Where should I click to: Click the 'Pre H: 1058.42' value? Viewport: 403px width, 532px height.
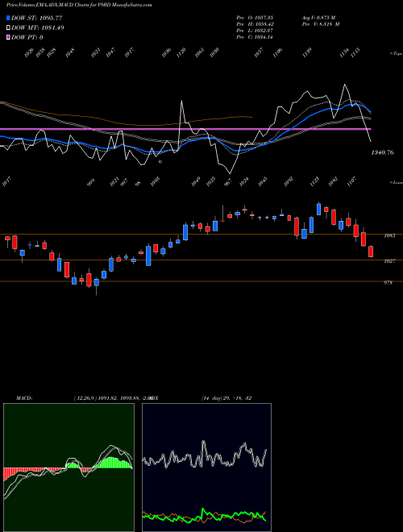click(255, 24)
